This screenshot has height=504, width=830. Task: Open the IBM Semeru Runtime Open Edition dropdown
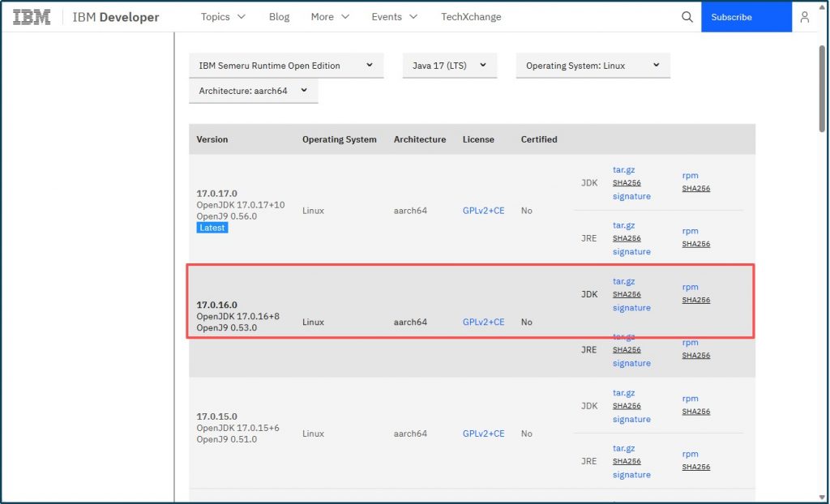click(x=286, y=66)
